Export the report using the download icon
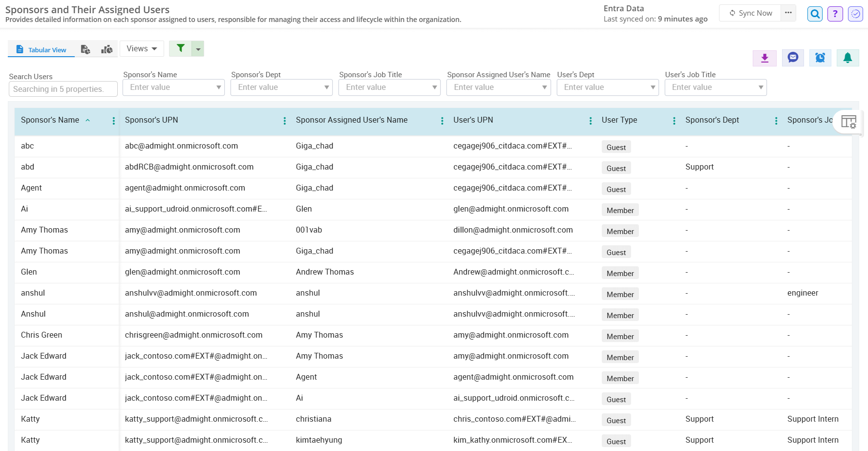 tap(764, 58)
